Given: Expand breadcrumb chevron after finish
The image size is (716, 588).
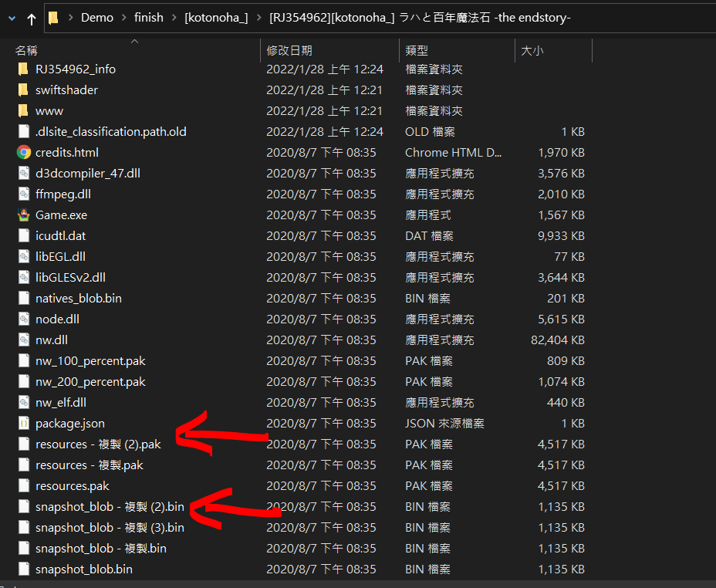Looking at the screenshot, I should (174, 18).
